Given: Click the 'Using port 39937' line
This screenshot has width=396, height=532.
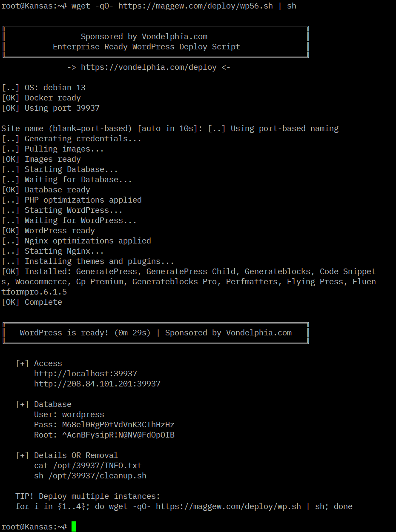Looking at the screenshot, I should coord(62,108).
